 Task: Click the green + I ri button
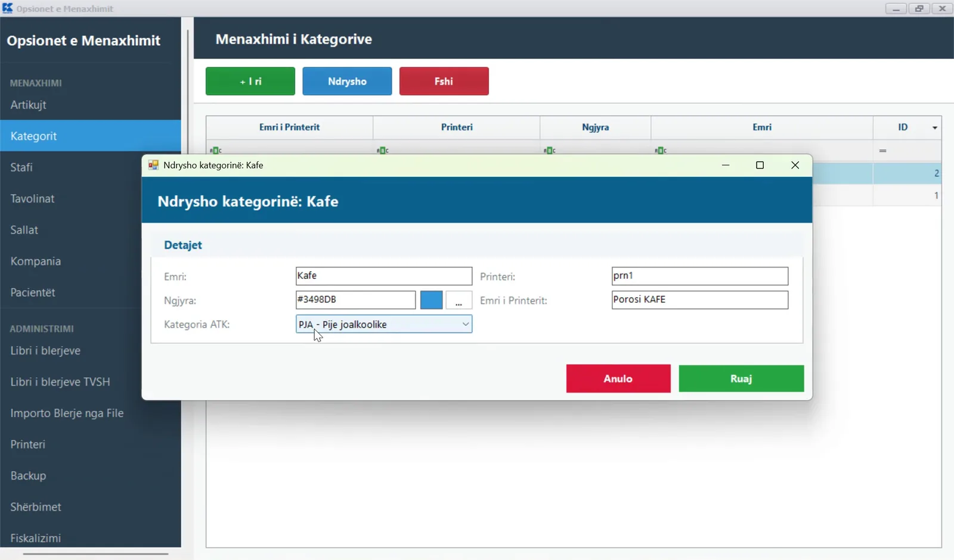250,82
